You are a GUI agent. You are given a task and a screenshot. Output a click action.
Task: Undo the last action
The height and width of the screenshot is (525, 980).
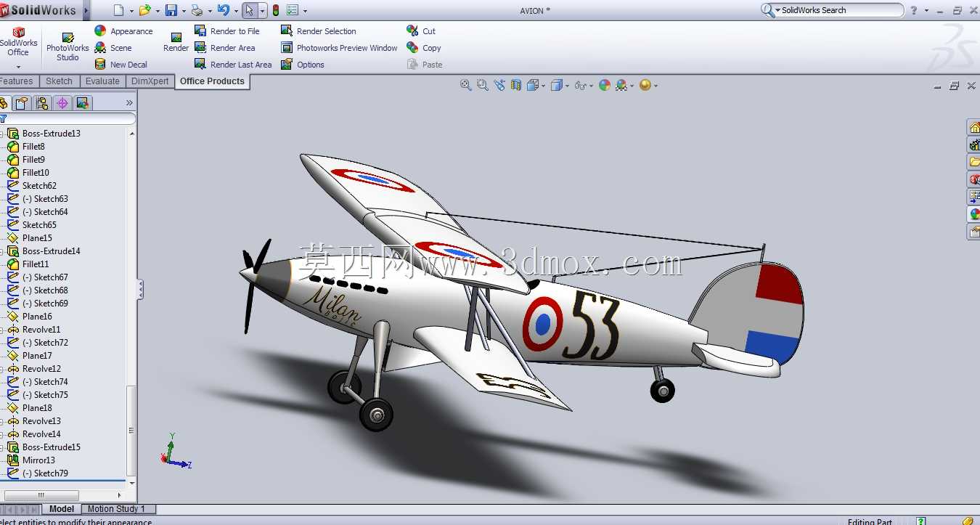pos(223,10)
